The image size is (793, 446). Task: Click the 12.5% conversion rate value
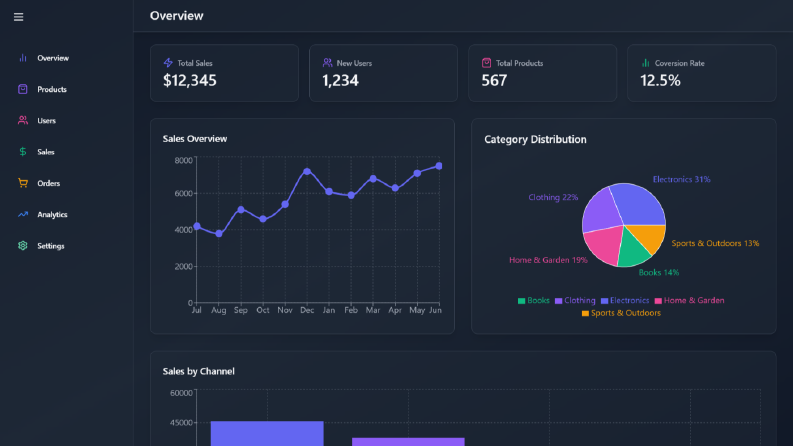tap(660, 80)
